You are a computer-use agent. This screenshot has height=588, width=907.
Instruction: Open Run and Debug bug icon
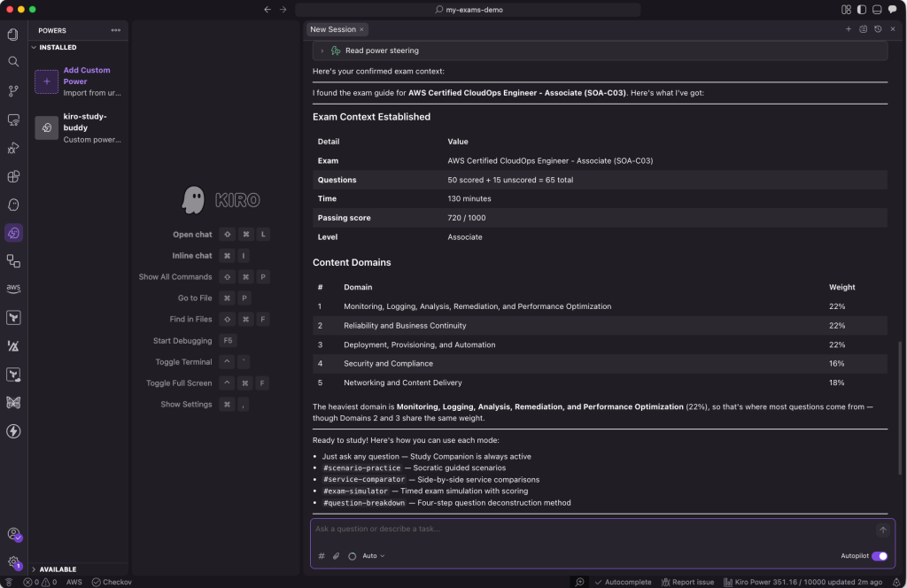pos(13,148)
